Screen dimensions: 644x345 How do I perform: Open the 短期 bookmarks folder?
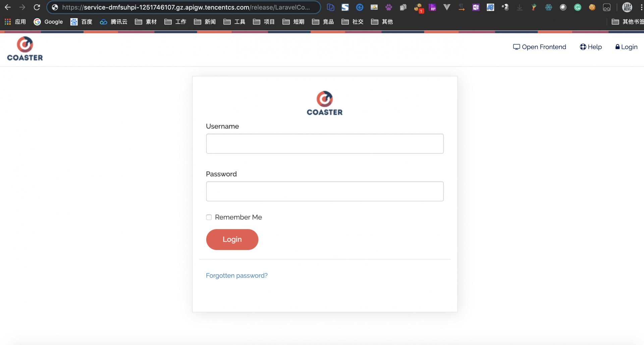(x=293, y=22)
